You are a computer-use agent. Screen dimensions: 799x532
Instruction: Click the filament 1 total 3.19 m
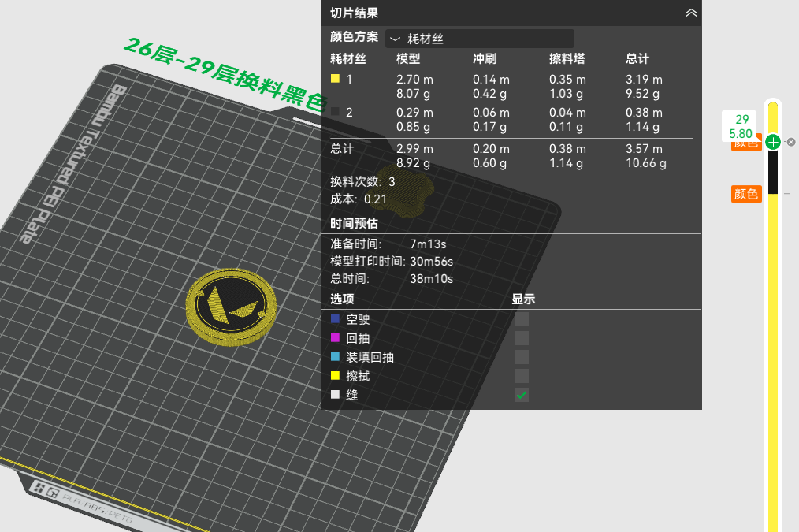(644, 80)
